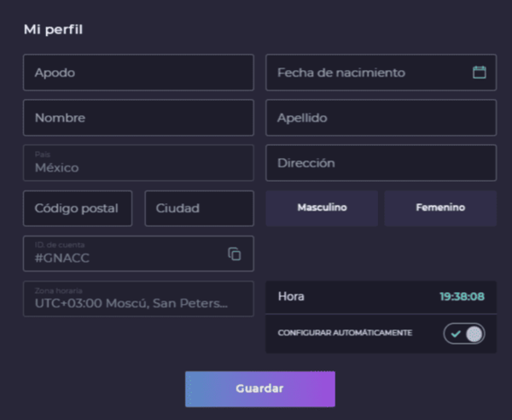Click into the Nombre field

point(138,118)
